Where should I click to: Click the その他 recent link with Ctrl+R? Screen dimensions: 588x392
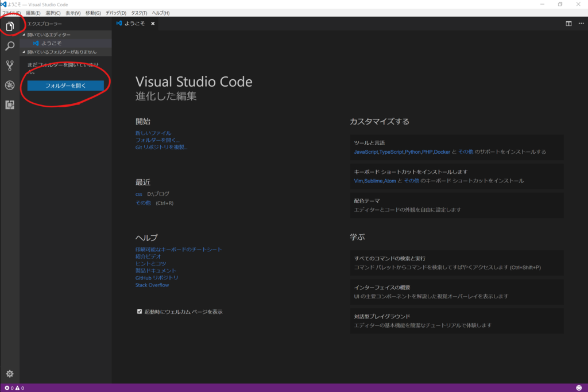(143, 203)
